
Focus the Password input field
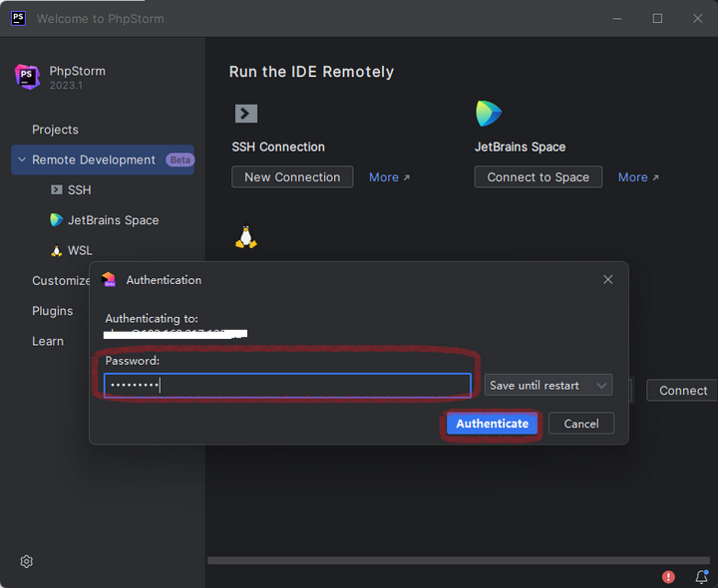287,386
